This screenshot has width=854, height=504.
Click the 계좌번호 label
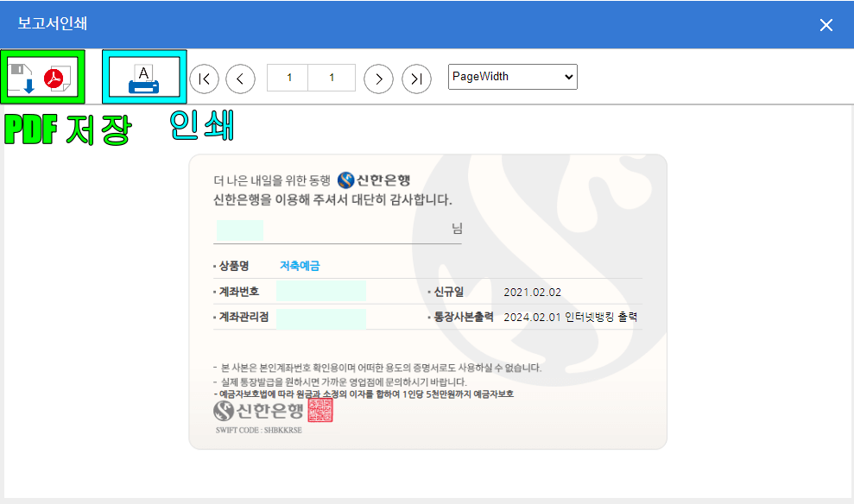coord(238,292)
